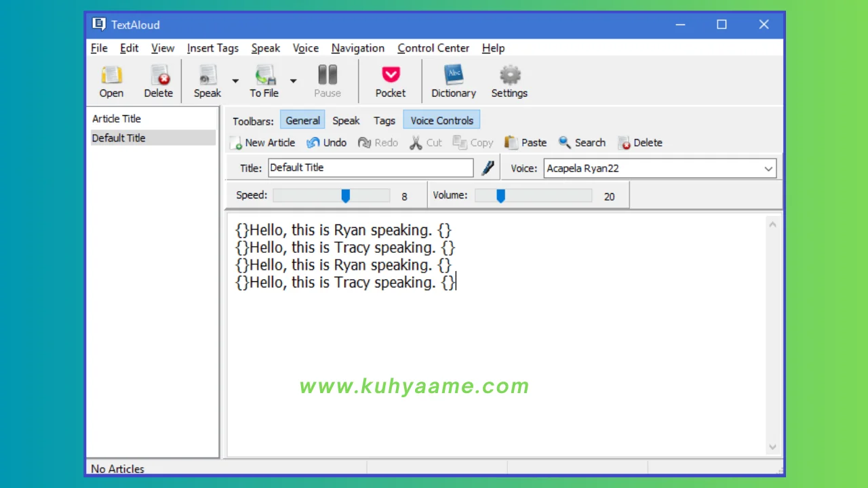Open the Speak menu
The width and height of the screenshot is (868, 488).
[266, 48]
